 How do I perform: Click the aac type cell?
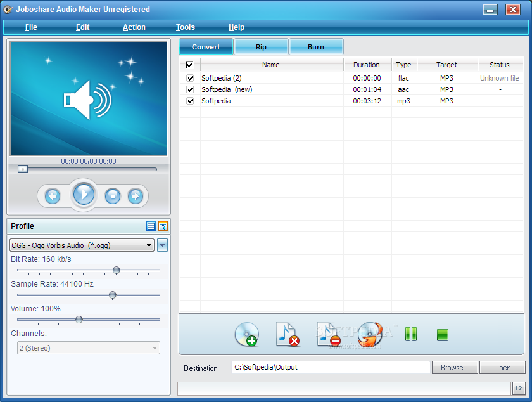coord(403,89)
